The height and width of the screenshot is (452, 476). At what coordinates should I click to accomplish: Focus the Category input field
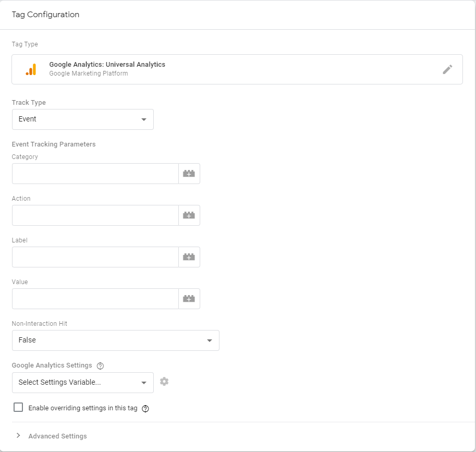click(95, 174)
